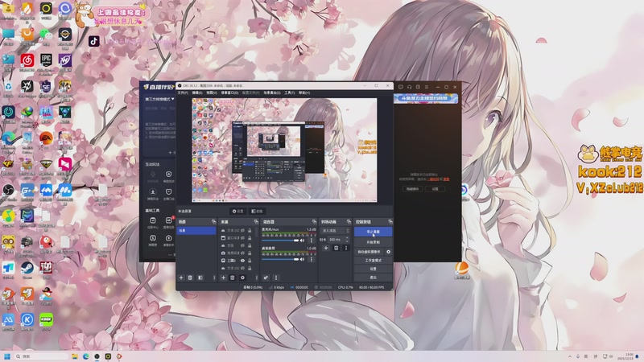Mute the Desktop Audio channel speaker icon
This screenshot has height=362, width=644.
pos(303,259)
